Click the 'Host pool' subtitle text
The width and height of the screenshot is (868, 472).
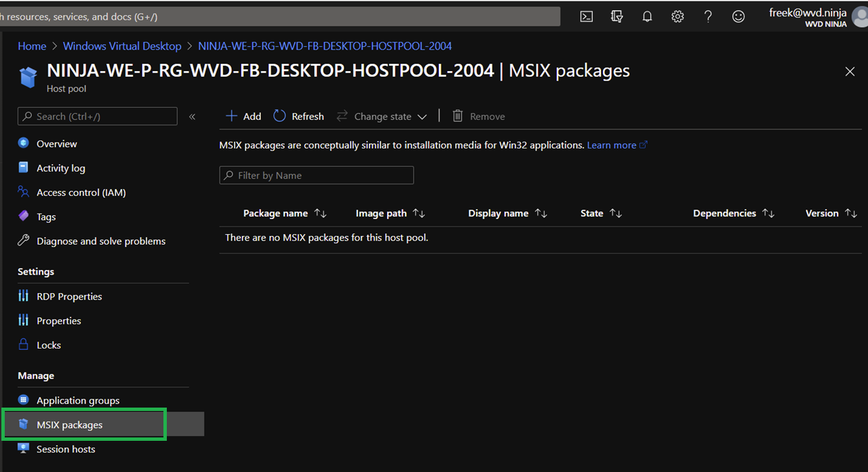tap(66, 89)
